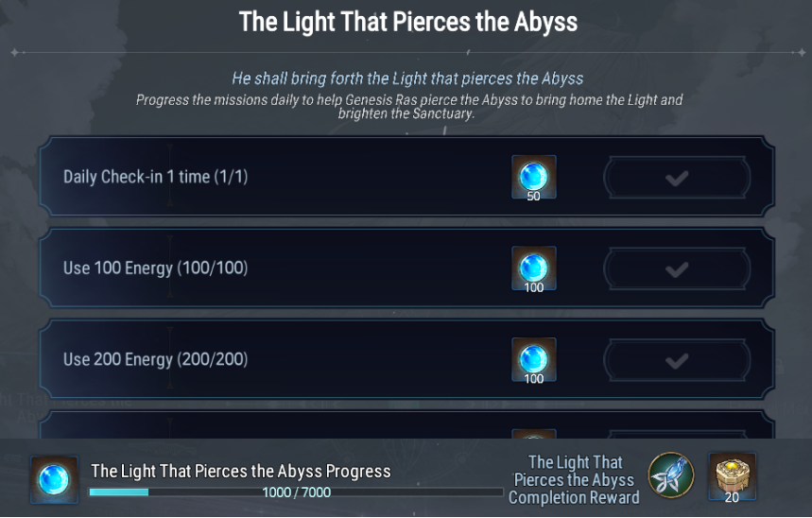Tap the Completion Reward label
The width and height of the screenshot is (812, 518).
pos(574,480)
